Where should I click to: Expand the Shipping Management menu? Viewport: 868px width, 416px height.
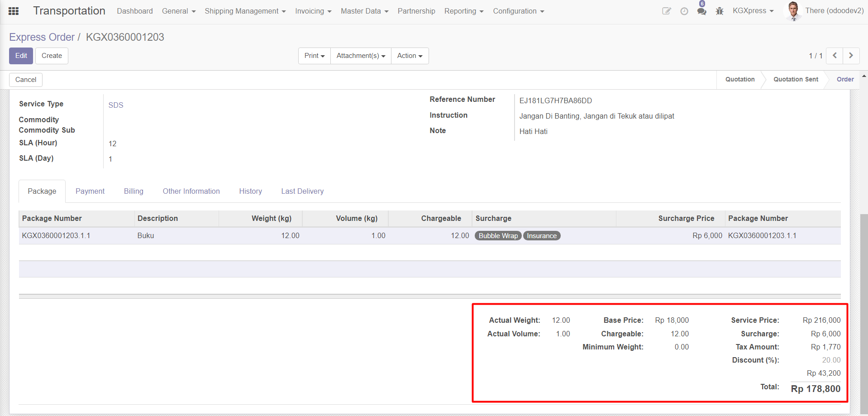tap(245, 11)
